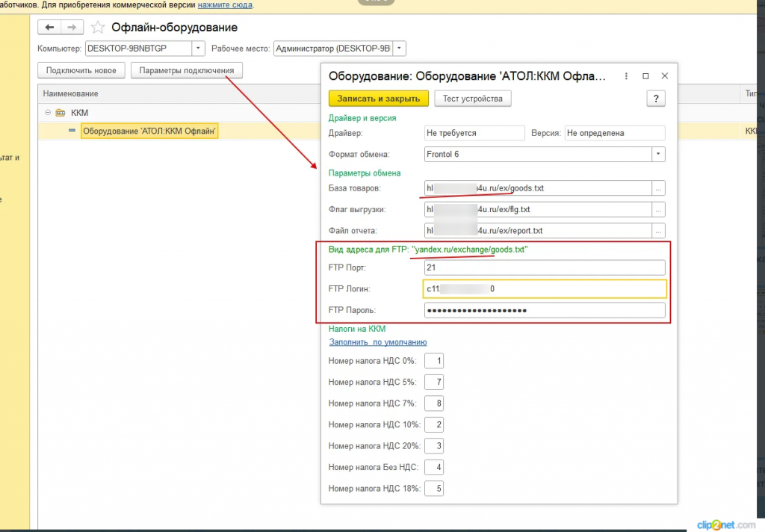Click the Заполнить по умолчанию link
This screenshot has width=765, height=532.
point(378,342)
